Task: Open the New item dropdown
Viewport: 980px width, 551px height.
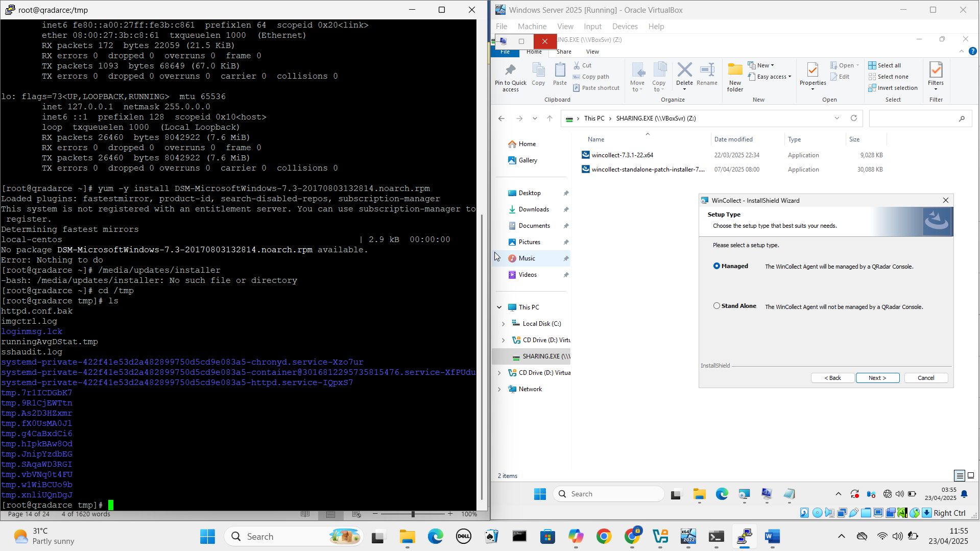Action: point(761,65)
